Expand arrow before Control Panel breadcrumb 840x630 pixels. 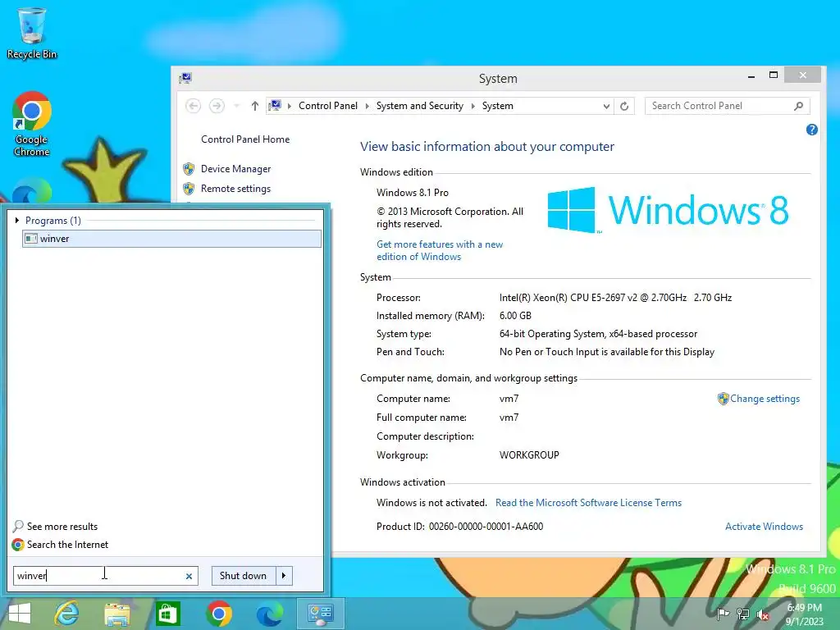click(x=290, y=106)
